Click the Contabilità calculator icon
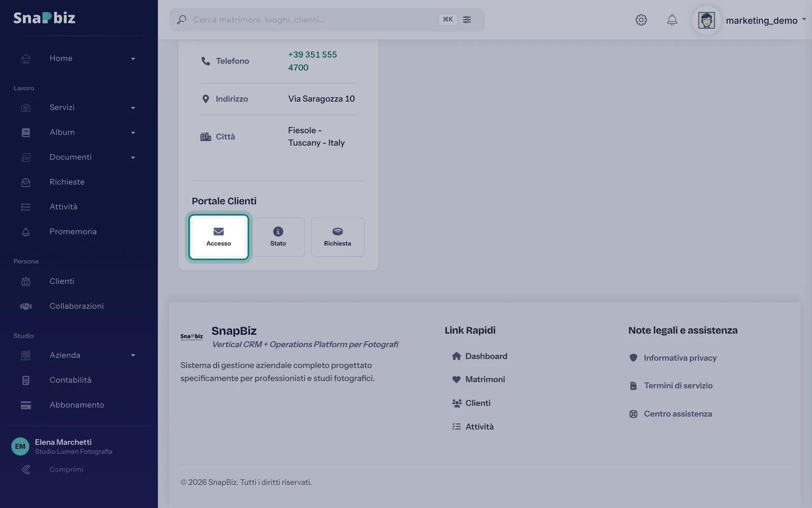Image resolution: width=812 pixels, height=508 pixels. point(26,380)
